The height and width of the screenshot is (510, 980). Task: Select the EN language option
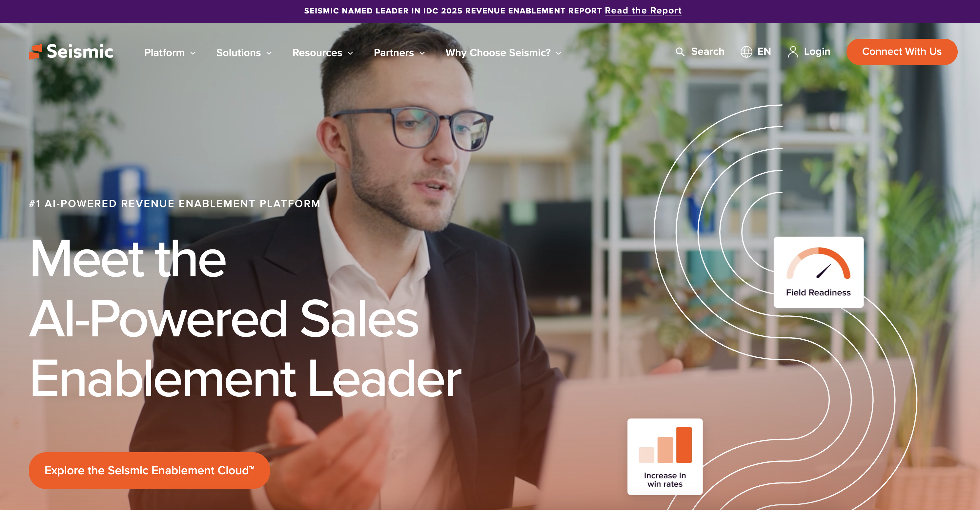point(764,52)
